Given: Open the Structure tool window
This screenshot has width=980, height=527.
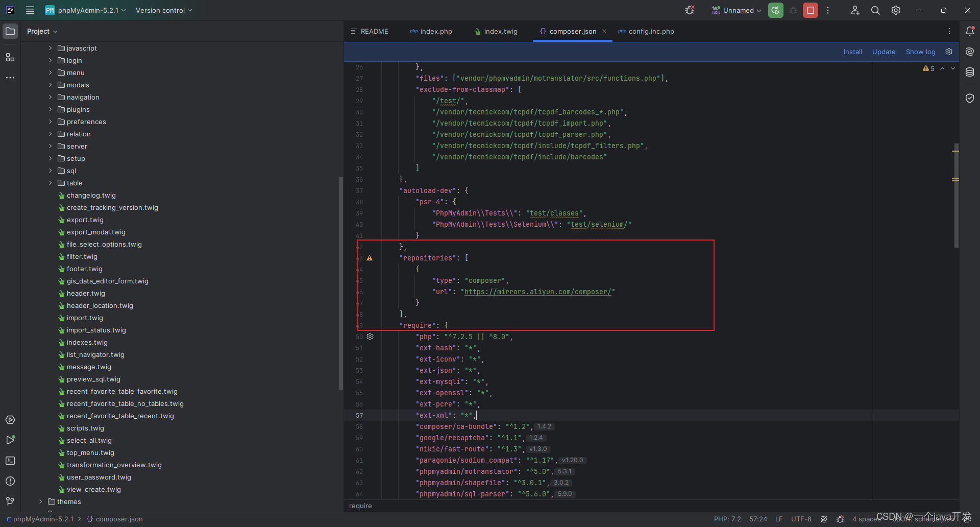Looking at the screenshot, I should 10,57.
